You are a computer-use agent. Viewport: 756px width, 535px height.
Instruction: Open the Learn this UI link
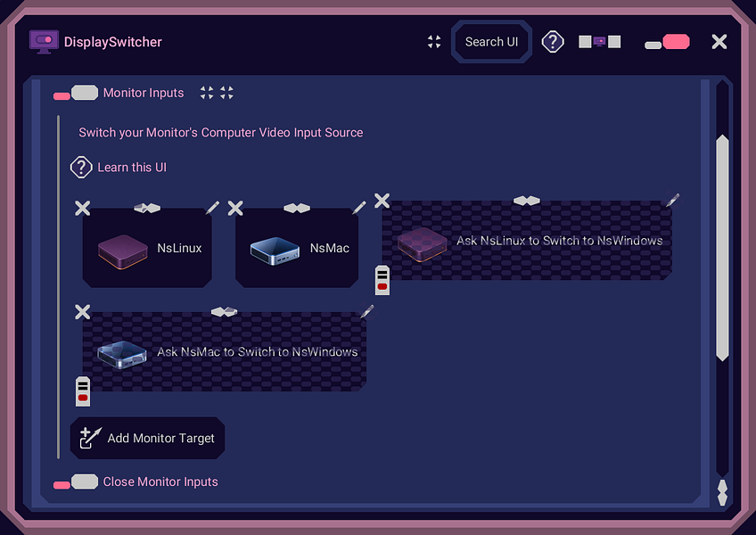(x=119, y=168)
